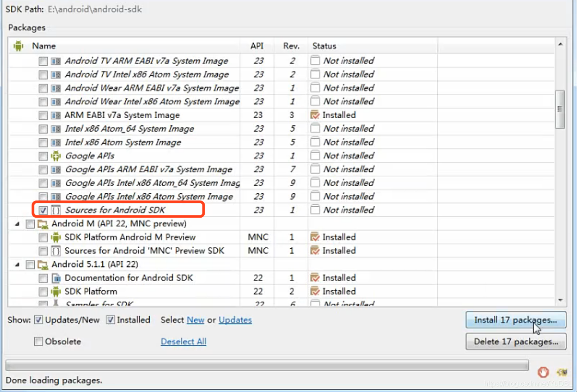This screenshot has width=577, height=392.
Task: Click the Installed status icon for SDK Platform Android M Preview
Action: [x=315, y=237]
